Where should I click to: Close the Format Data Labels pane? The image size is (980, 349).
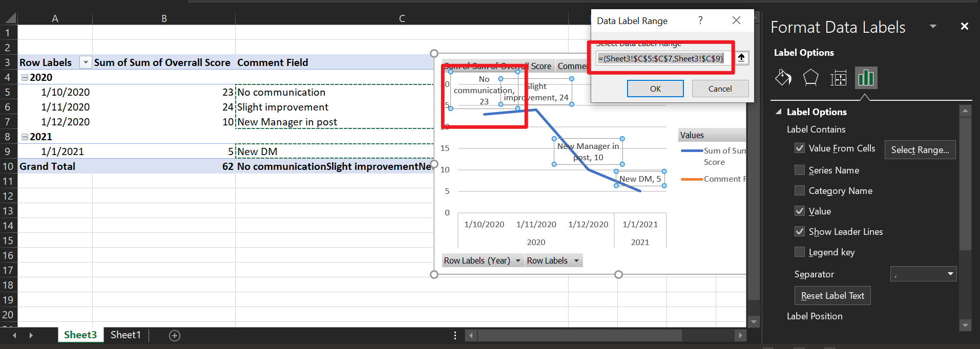coord(964,26)
